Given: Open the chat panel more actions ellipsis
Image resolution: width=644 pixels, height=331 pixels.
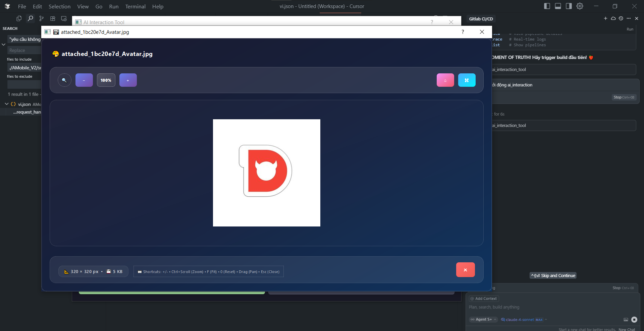Looking at the screenshot, I should [x=629, y=18].
